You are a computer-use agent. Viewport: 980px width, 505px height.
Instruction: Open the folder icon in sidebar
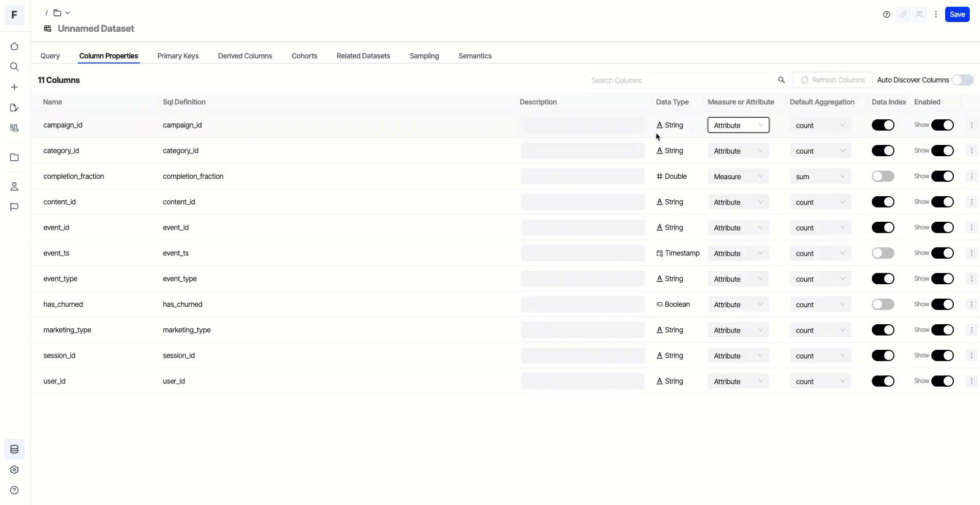point(14,157)
